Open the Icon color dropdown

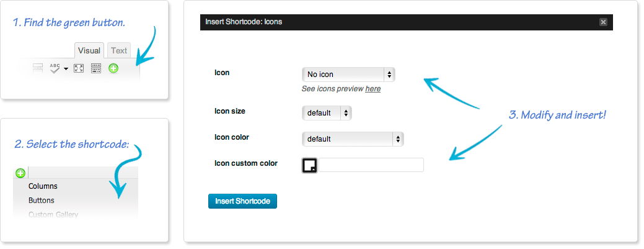353,139
